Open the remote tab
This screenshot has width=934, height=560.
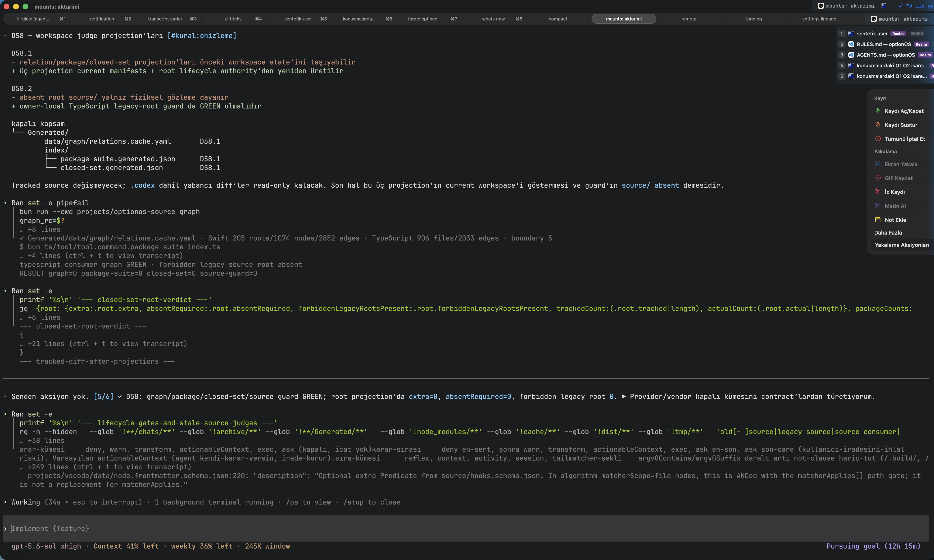coord(689,19)
